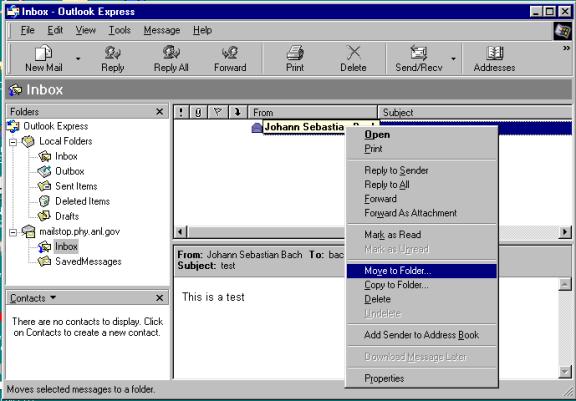Select the Sent Items folder
The width and height of the screenshot is (576, 401).
[76, 187]
